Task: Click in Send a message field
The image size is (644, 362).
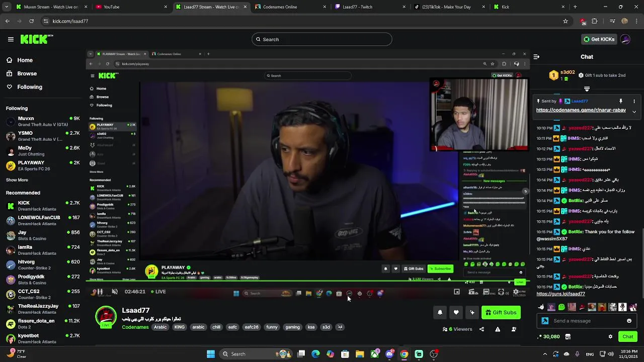Action: pyautogui.click(x=586, y=321)
